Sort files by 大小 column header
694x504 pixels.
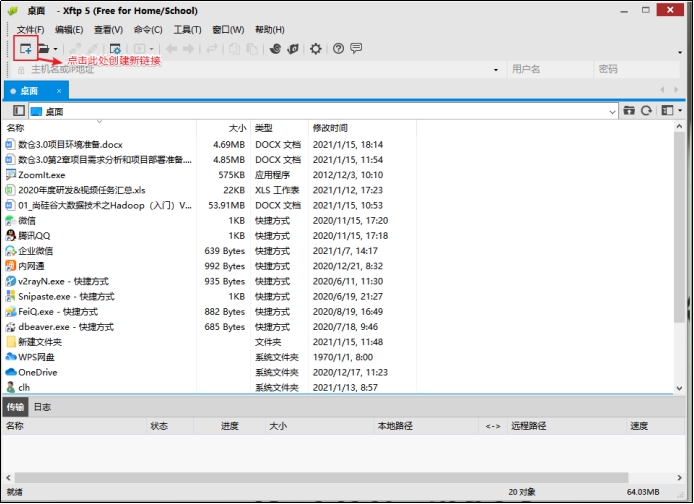224,128
